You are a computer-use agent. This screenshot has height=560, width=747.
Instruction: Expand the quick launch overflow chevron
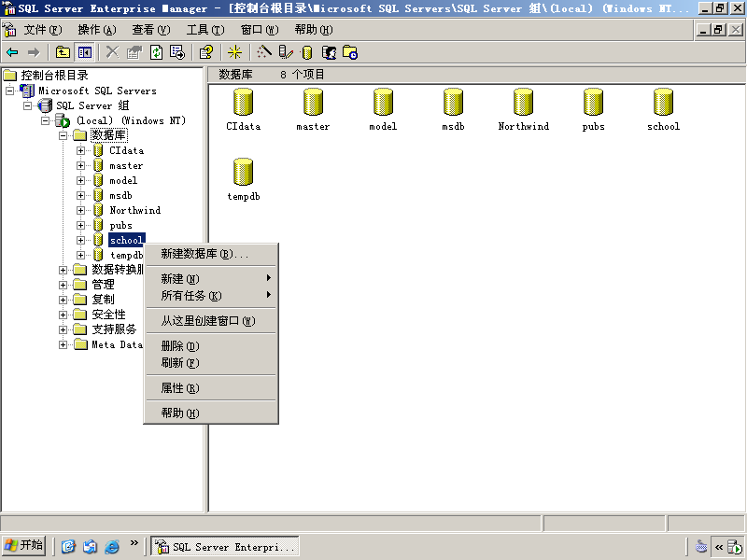pos(134,543)
